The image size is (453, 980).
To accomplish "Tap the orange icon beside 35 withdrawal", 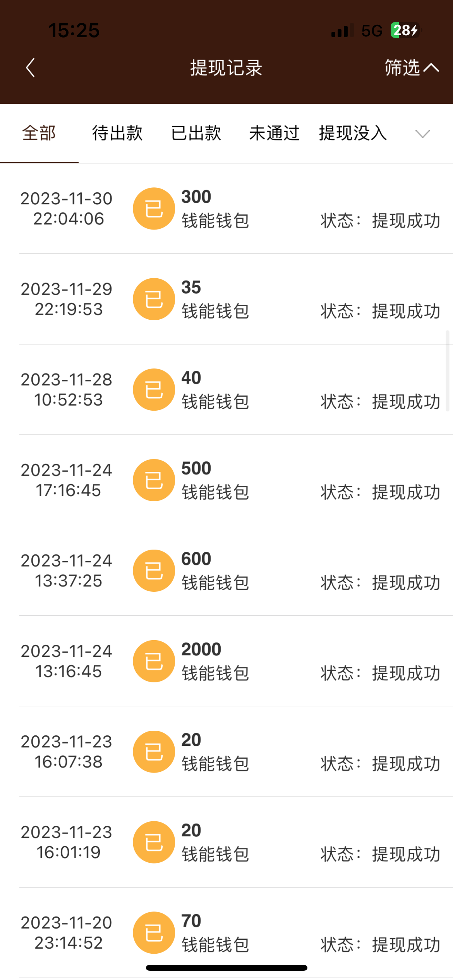I will 154,299.
